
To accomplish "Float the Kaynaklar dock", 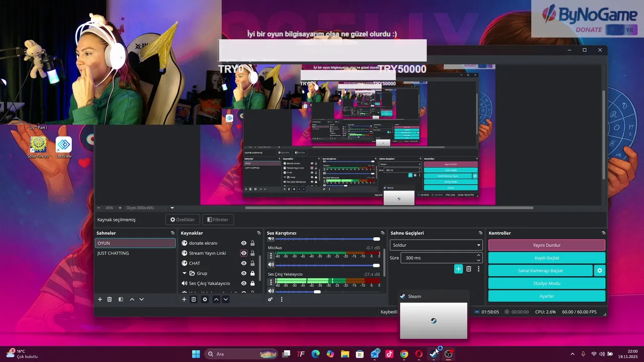I will pyautogui.click(x=259, y=233).
